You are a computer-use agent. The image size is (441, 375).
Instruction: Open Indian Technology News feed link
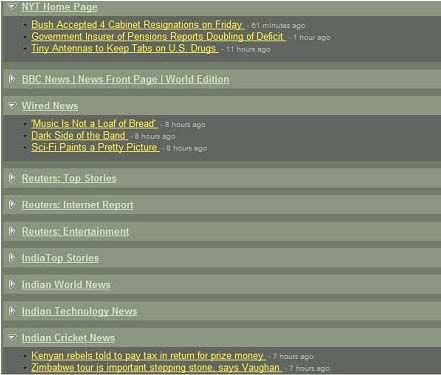pyautogui.click(x=79, y=311)
